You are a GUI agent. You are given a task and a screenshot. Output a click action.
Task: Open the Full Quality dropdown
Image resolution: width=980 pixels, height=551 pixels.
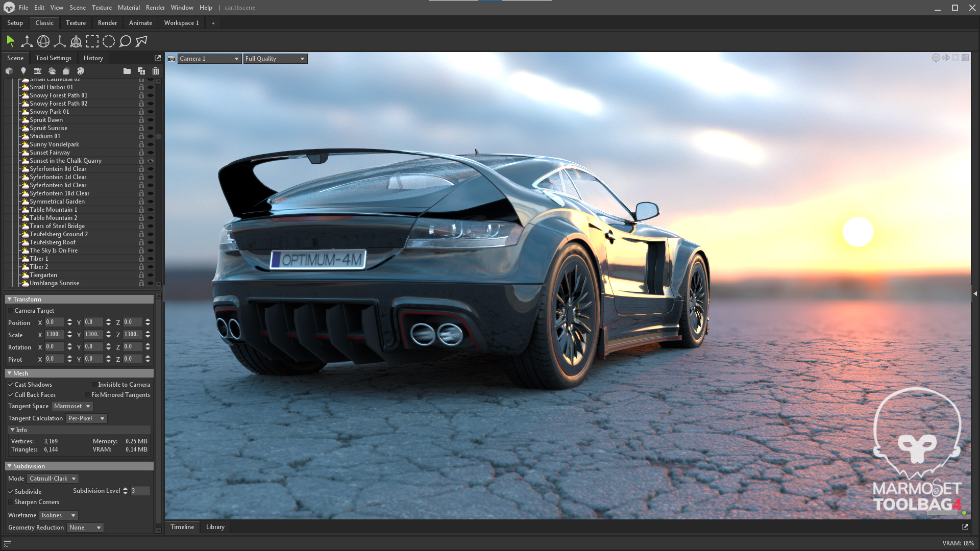[x=275, y=59]
